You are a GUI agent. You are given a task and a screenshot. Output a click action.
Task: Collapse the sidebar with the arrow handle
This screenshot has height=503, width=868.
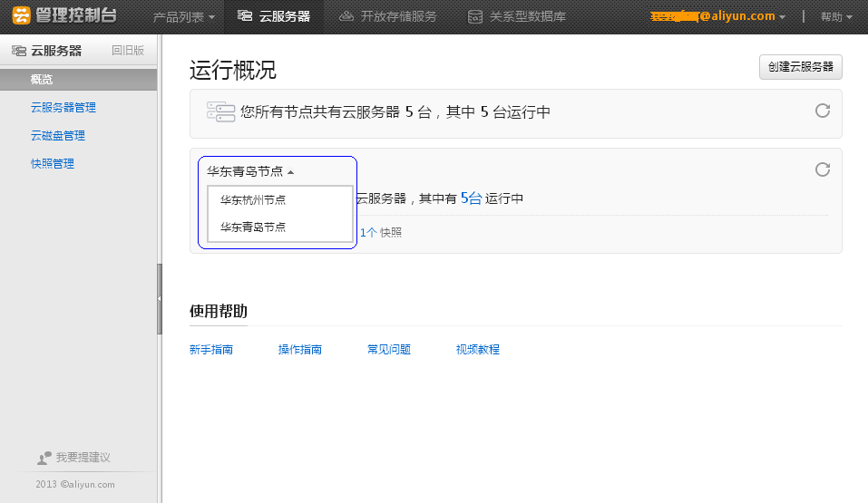[x=160, y=299]
